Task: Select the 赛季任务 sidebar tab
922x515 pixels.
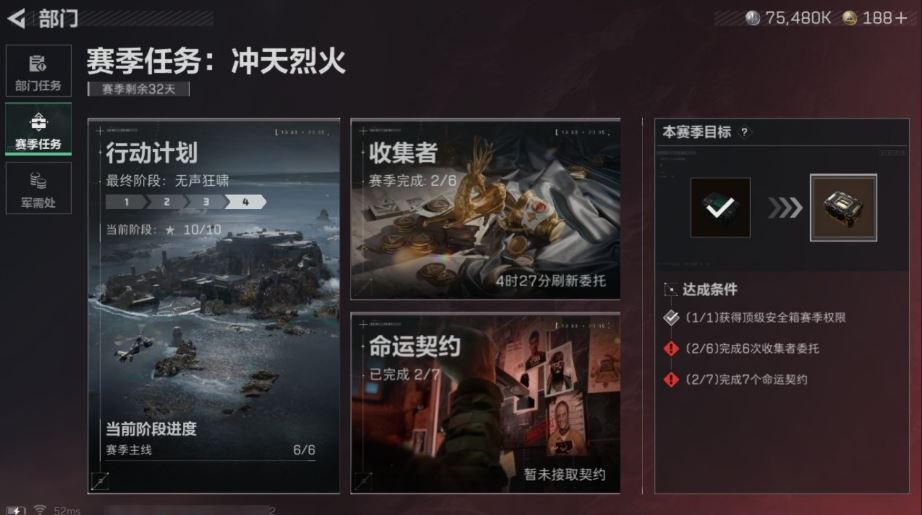Action: point(38,129)
